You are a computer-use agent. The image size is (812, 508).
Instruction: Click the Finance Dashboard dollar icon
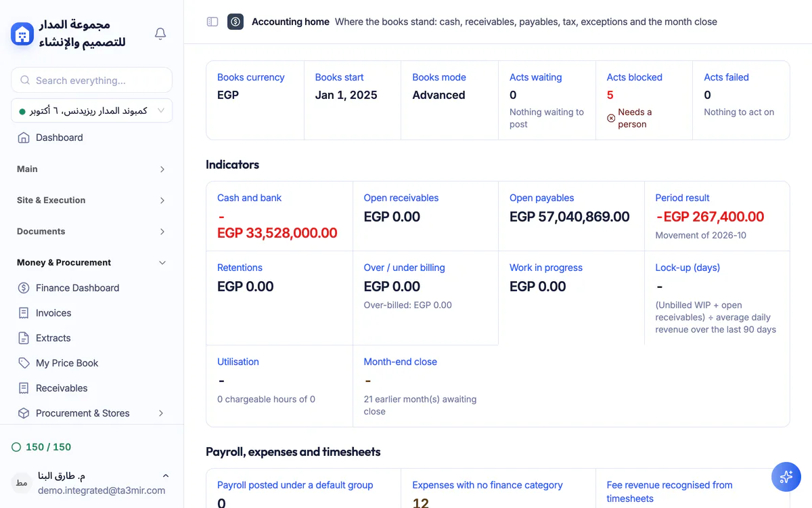coord(24,288)
